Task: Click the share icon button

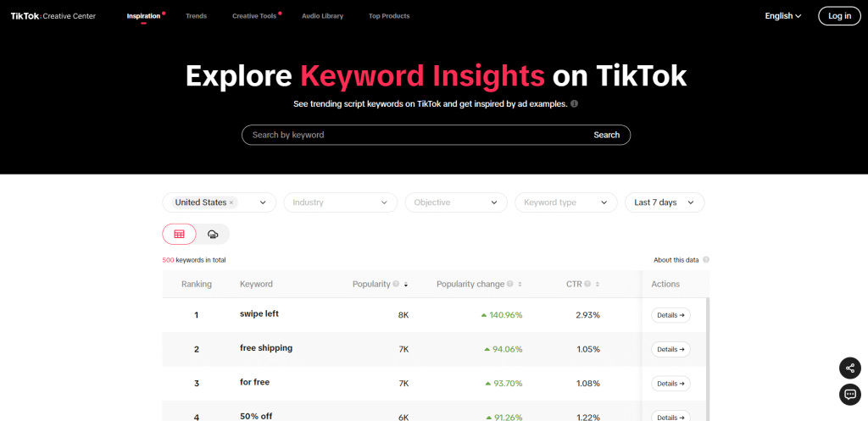Action: click(x=849, y=368)
